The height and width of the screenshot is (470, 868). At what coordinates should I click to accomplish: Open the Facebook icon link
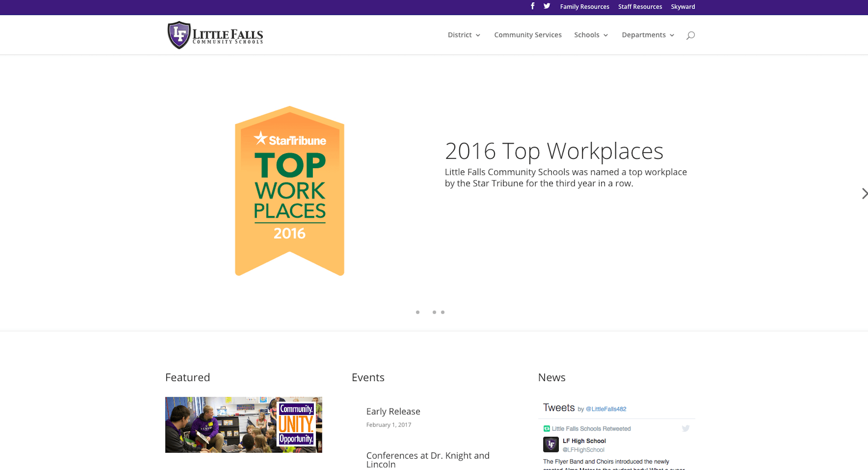pyautogui.click(x=533, y=6)
